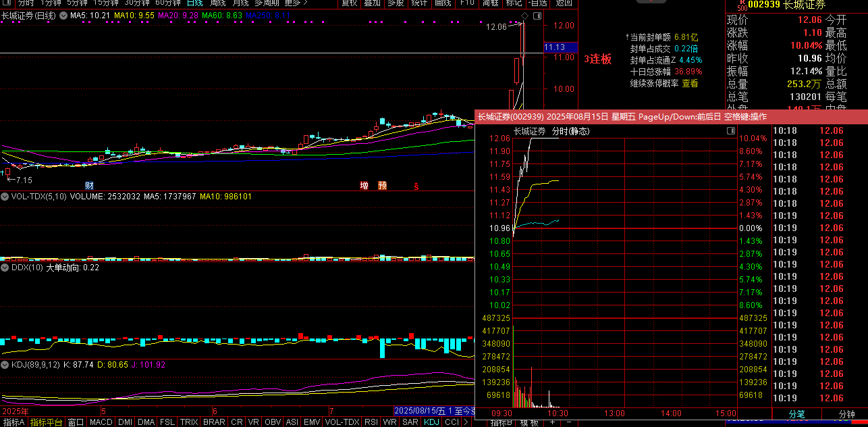Show more indicator tabs with the arrow
Image resolution: width=868 pixels, height=427 pixels.
pos(466,422)
